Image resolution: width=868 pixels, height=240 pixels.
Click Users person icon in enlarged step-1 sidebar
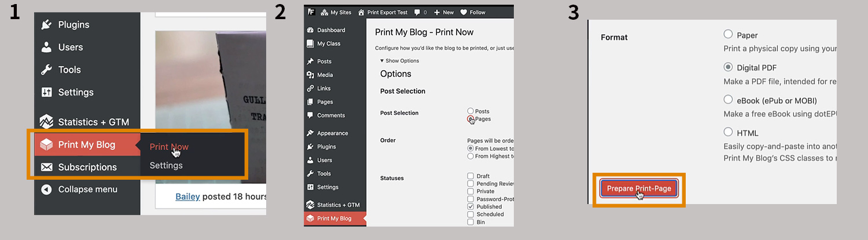pos(47,48)
